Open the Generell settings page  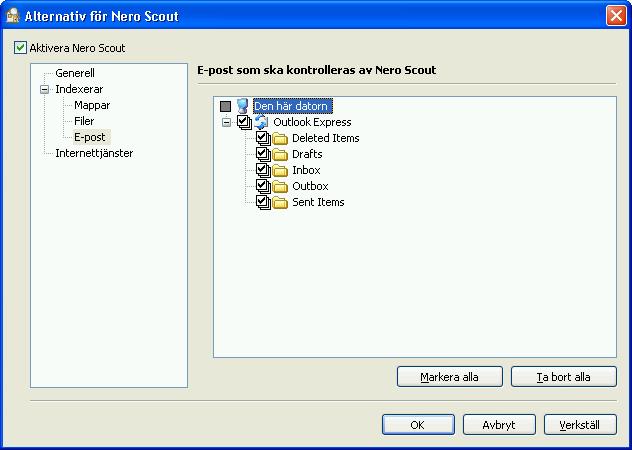tap(75, 73)
